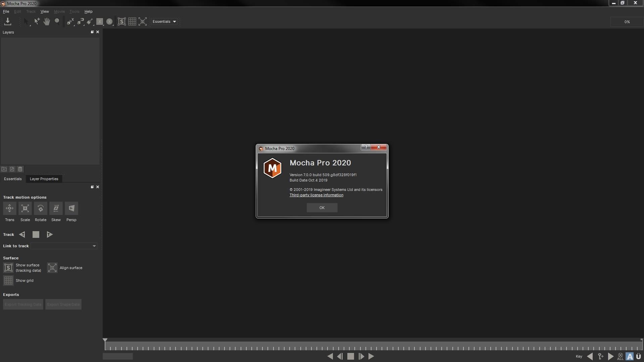Pick the Area Brush tool
Screen dimensions: 644x362
click(90, 21)
